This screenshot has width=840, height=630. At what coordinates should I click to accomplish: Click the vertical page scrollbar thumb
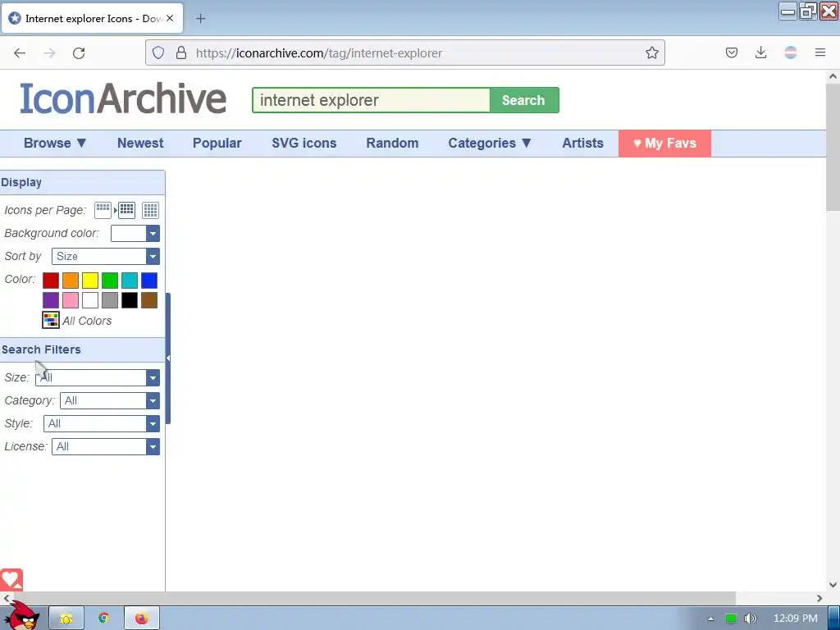click(833, 148)
